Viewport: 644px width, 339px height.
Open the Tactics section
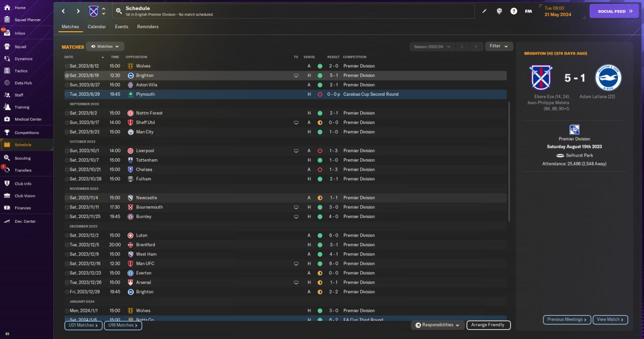pyautogui.click(x=21, y=71)
